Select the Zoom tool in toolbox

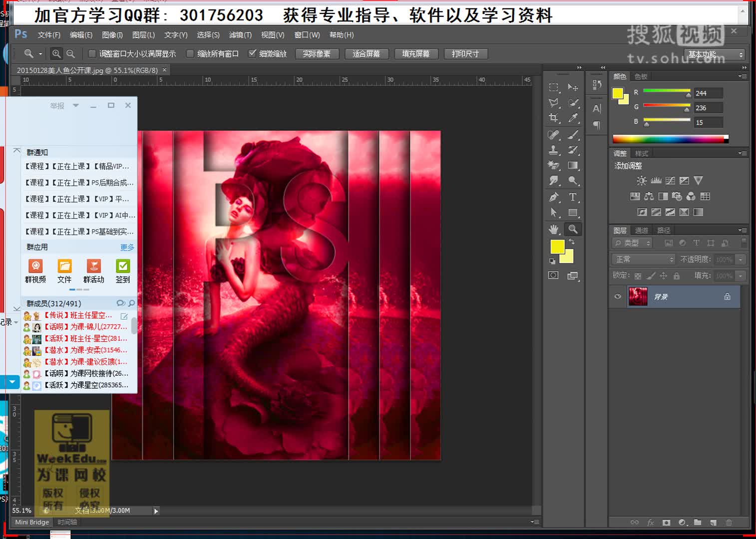[x=573, y=229]
